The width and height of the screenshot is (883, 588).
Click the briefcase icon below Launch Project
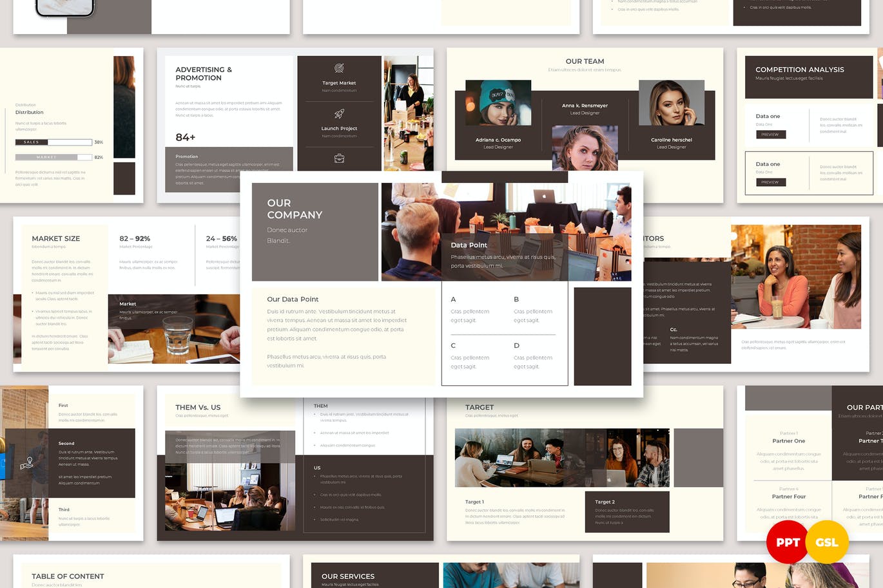(x=339, y=158)
